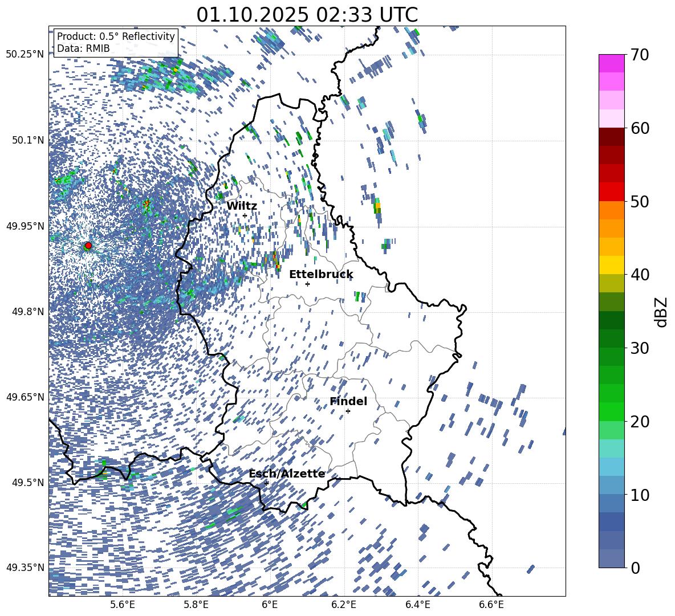Click the 6.2°E longitude label
The image size is (675, 616).
(344, 605)
